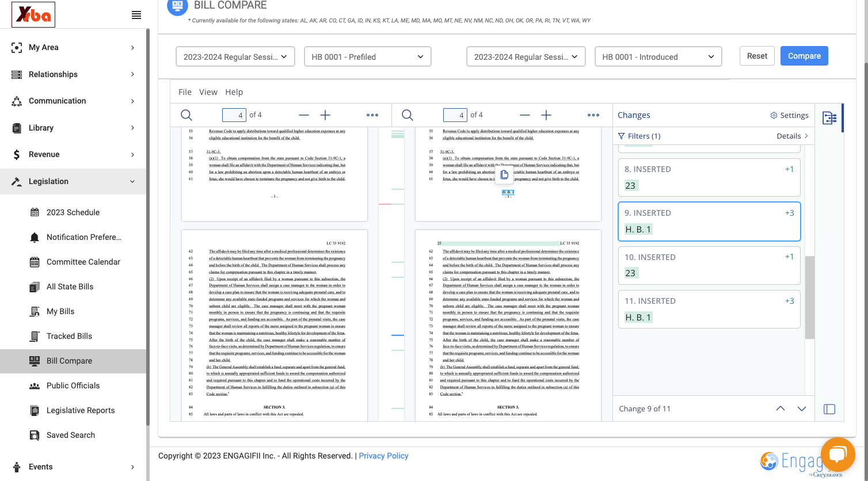Open the Help menu

click(x=234, y=92)
